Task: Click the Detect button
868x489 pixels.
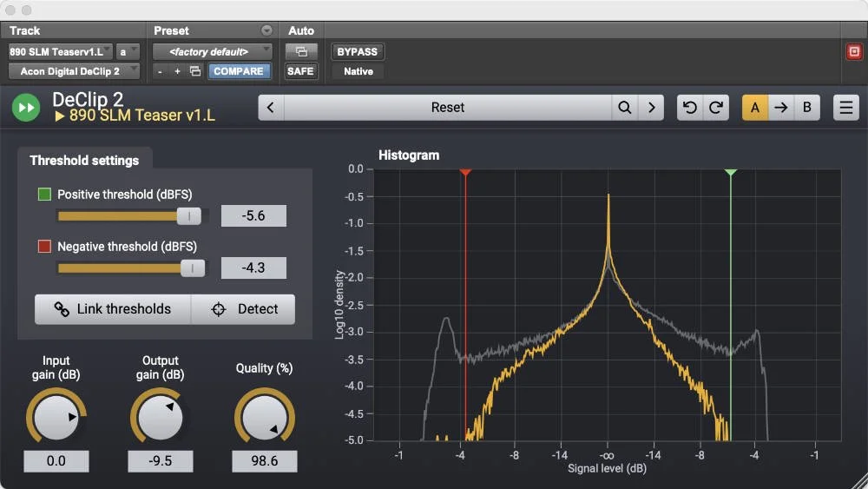Action: (x=244, y=309)
